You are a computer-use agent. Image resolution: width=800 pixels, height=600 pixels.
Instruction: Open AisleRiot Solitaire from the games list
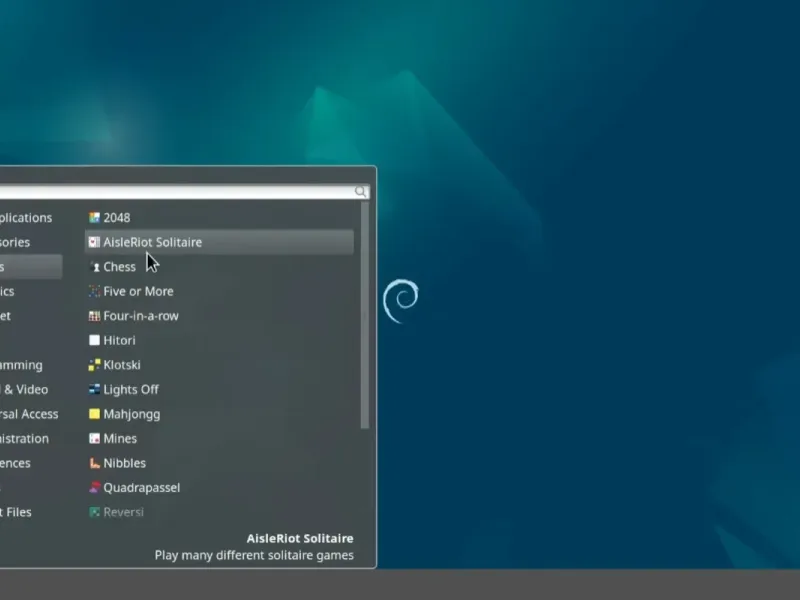click(219, 242)
